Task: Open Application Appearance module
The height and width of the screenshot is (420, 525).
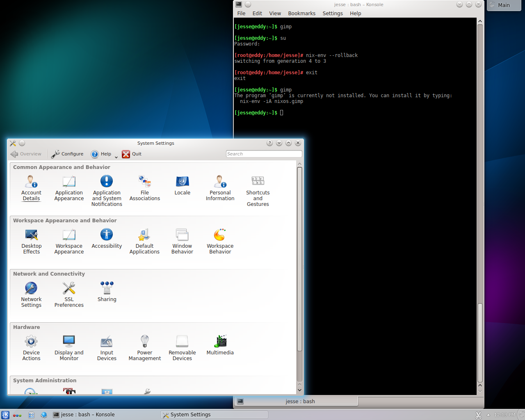Action: [69, 188]
